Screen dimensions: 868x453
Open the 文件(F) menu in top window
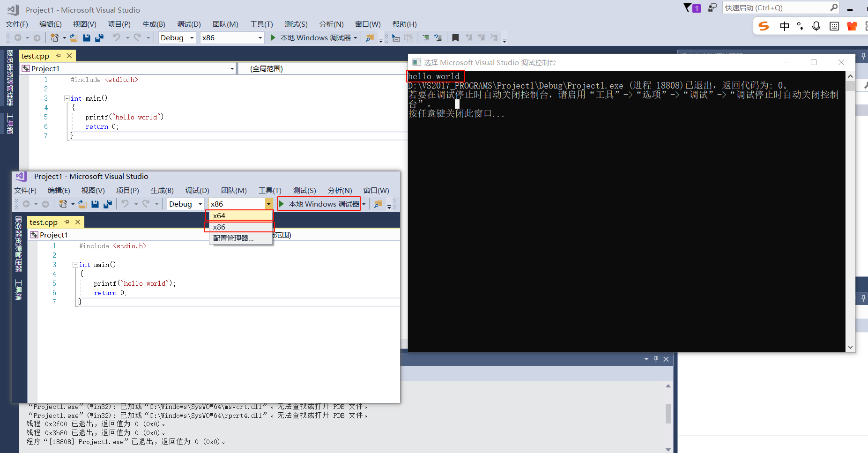click(x=17, y=24)
